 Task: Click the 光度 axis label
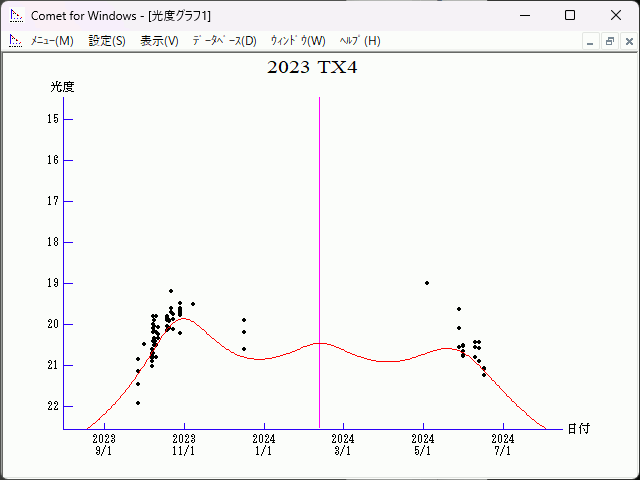click(x=62, y=87)
